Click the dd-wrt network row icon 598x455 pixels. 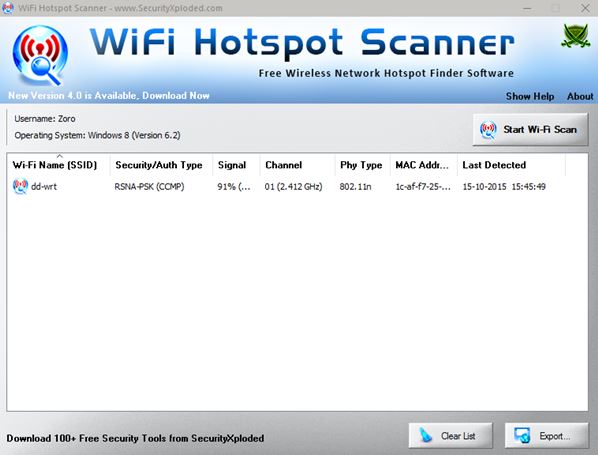coord(20,186)
